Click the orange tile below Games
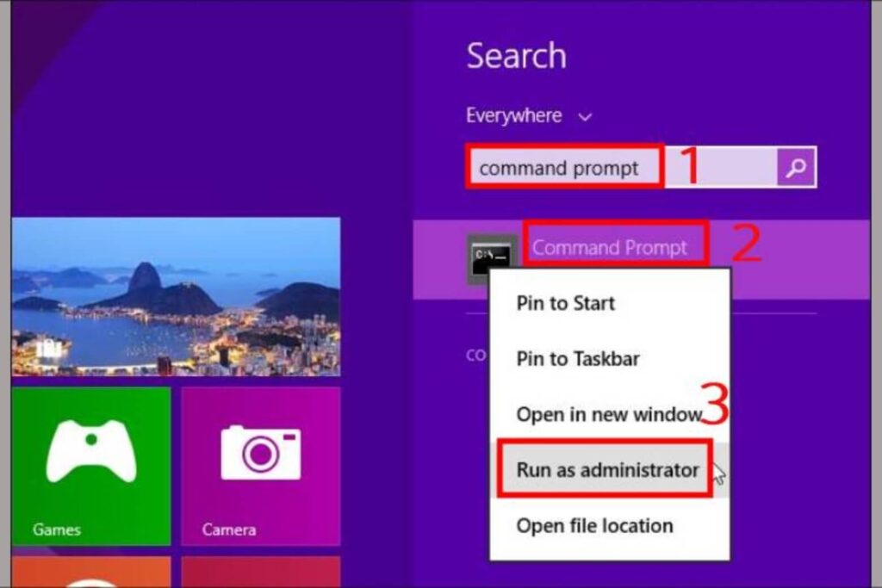 [90, 573]
